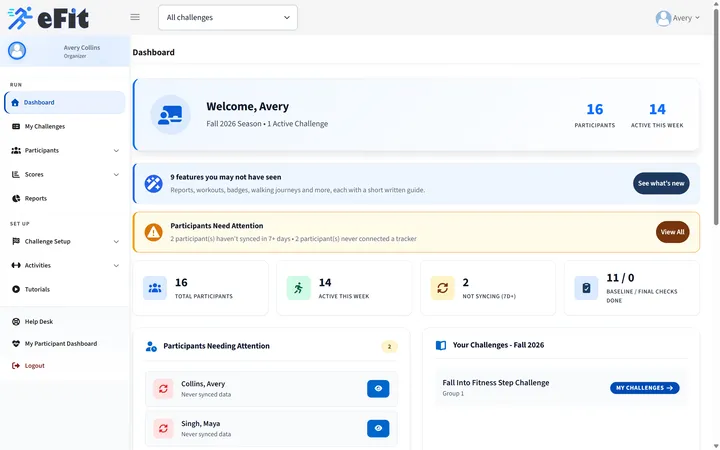Click the Tutorials play icon
Screen dimensions: 720x450
coord(16,289)
